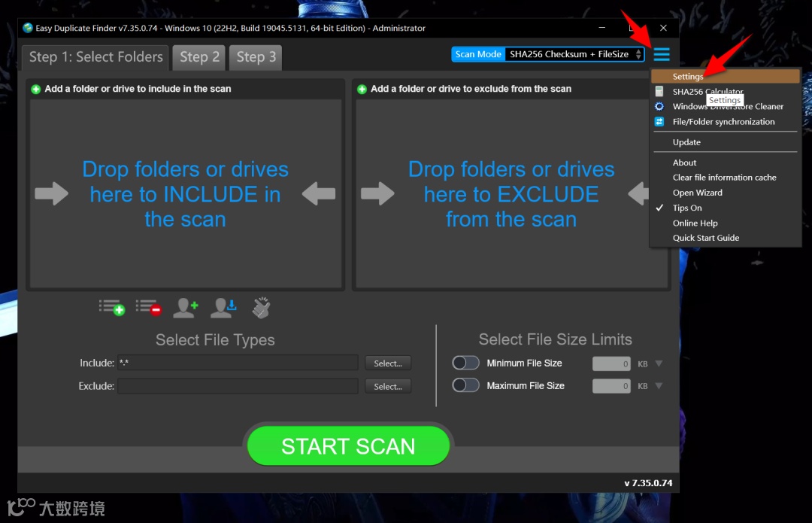Viewport: 812px width, 523px height.
Task: Click the SHA256 Calculator icon in menu
Action: click(659, 91)
